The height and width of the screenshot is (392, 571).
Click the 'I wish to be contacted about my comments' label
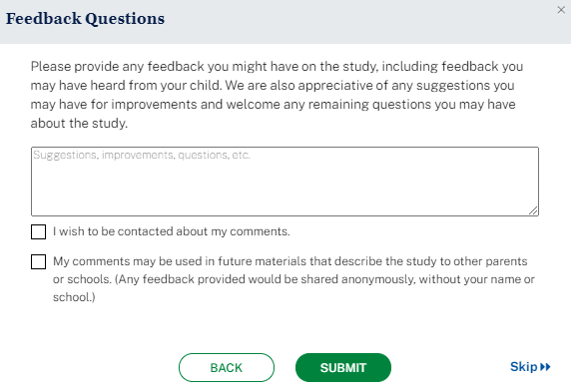171,231
